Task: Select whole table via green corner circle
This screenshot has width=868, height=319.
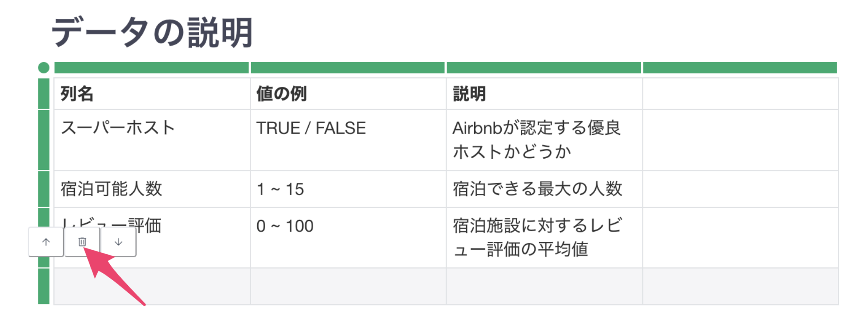Action: (x=44, y=68)
